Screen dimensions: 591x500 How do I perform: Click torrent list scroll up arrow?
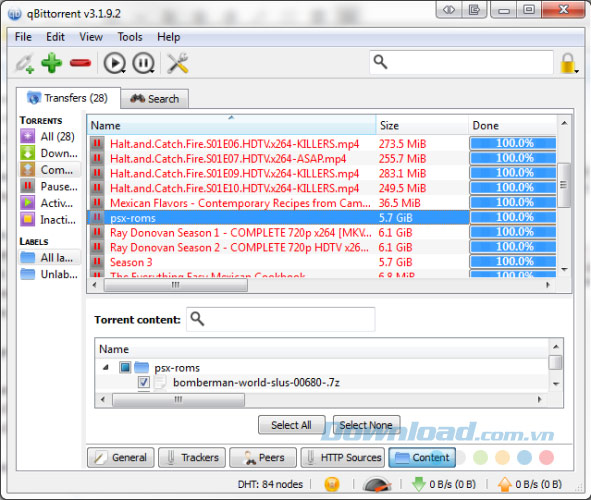(564, 123)
